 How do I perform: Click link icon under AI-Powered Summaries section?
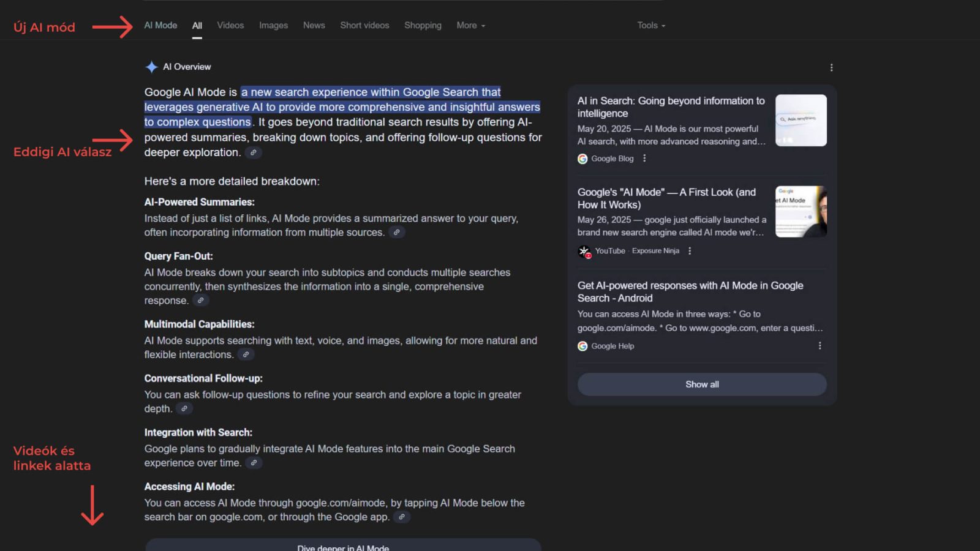click(x=397, y=233)
